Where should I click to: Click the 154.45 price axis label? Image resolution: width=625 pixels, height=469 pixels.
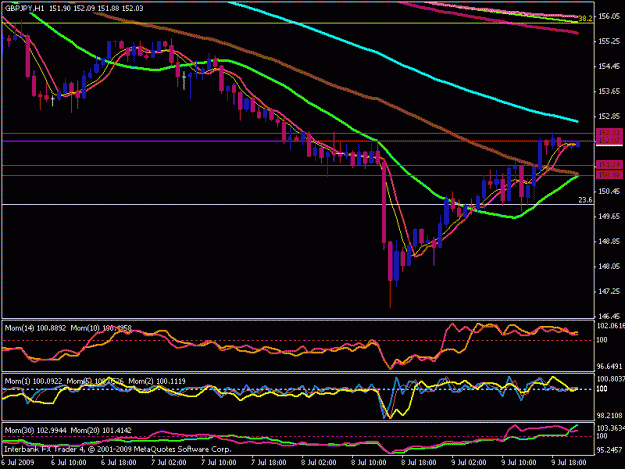tap(610, 67)
